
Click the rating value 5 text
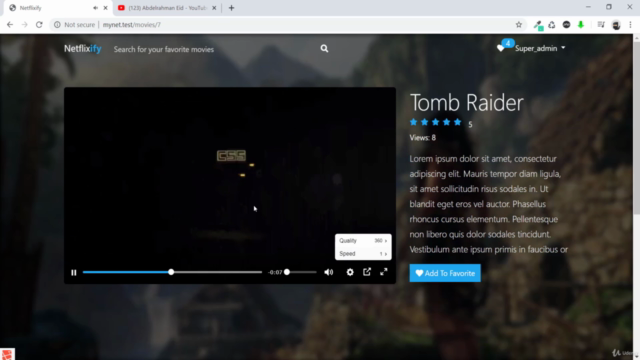(470, 124)
